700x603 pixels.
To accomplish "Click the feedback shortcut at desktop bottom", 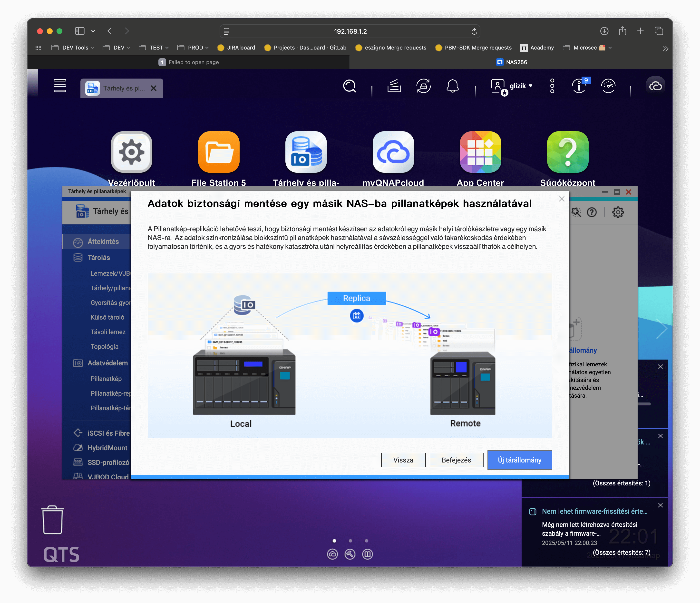I will [x=368, y=554].
